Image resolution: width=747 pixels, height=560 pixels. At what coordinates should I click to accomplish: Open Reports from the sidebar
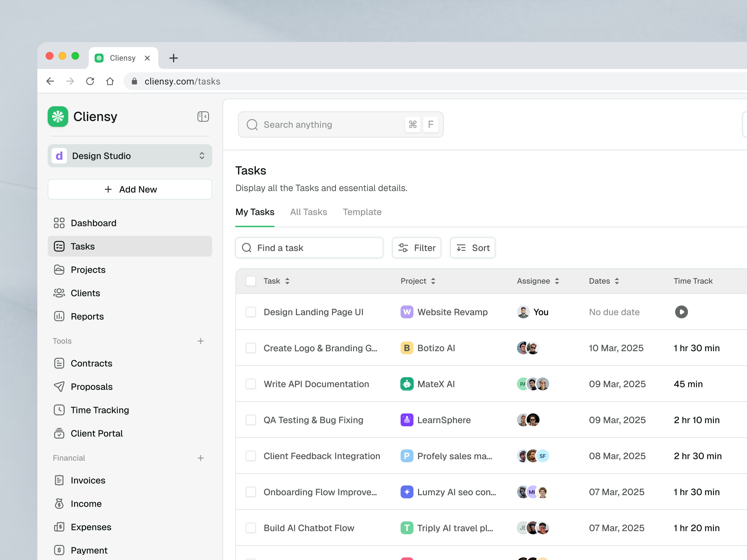[x=87, y=316]
